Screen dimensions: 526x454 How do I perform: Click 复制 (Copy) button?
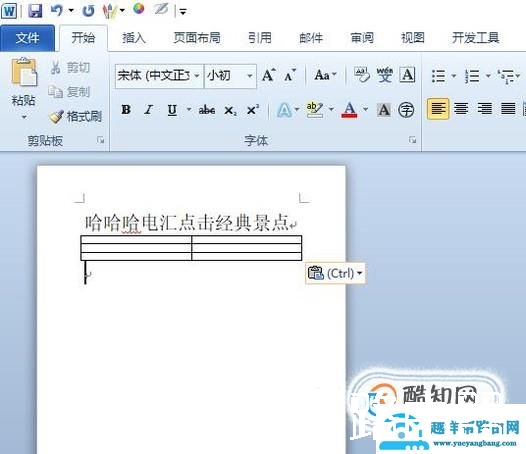click(x=70, y=92)
